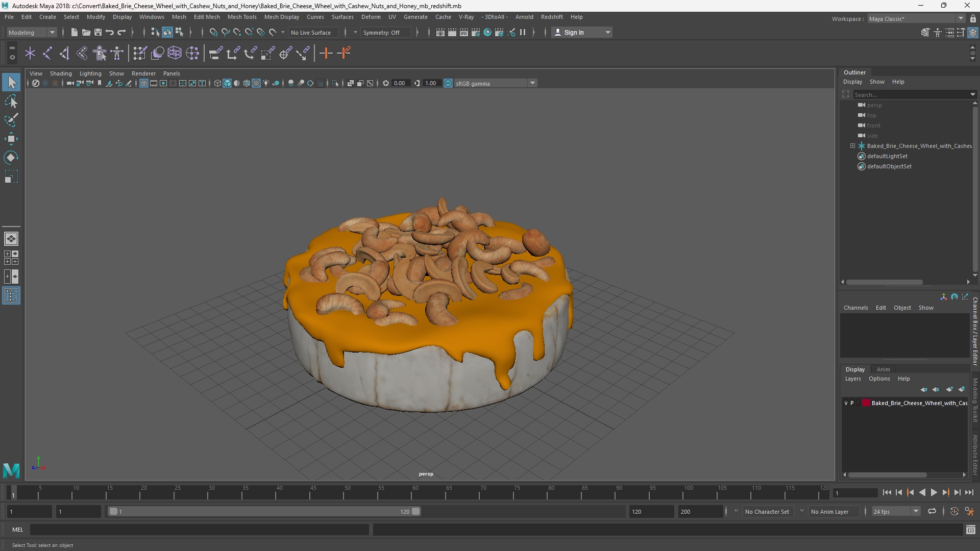The image size is (980, 551).
Task: Toggle playback P on the Baked_Brie layer
Action: point(852,403)
